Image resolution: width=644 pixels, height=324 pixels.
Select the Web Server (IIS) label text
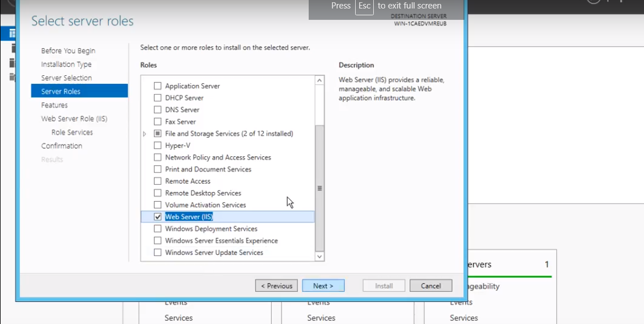coord(189,217)
